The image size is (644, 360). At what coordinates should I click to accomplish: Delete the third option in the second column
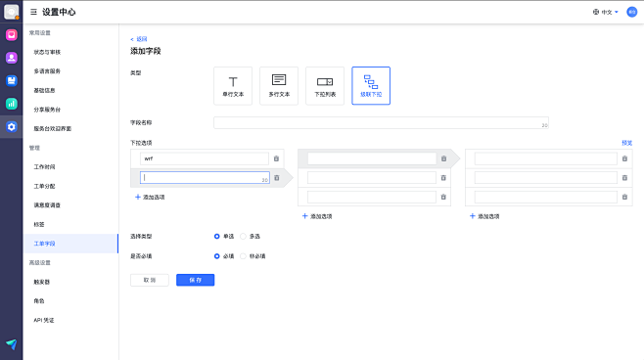443,197
